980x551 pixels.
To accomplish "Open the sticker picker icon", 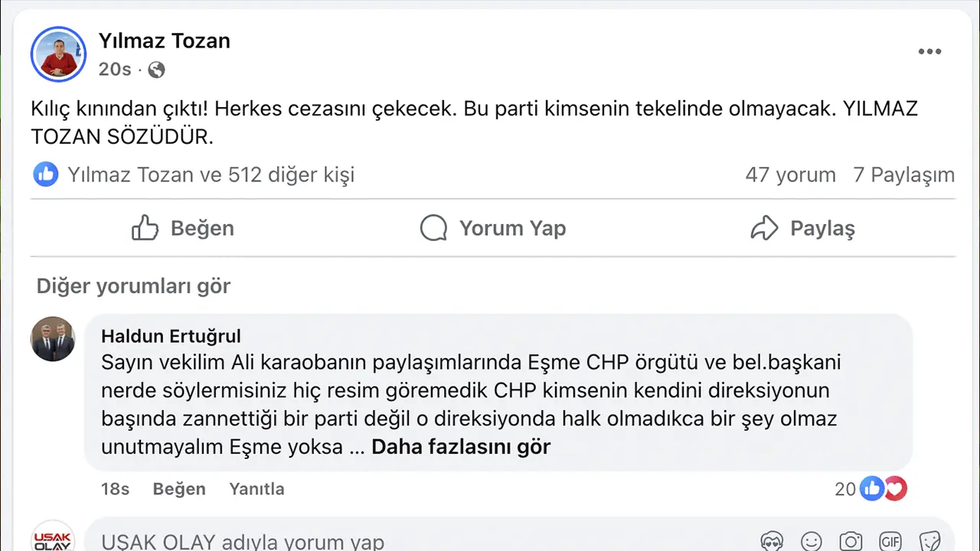I will click(x=929, y=542).
